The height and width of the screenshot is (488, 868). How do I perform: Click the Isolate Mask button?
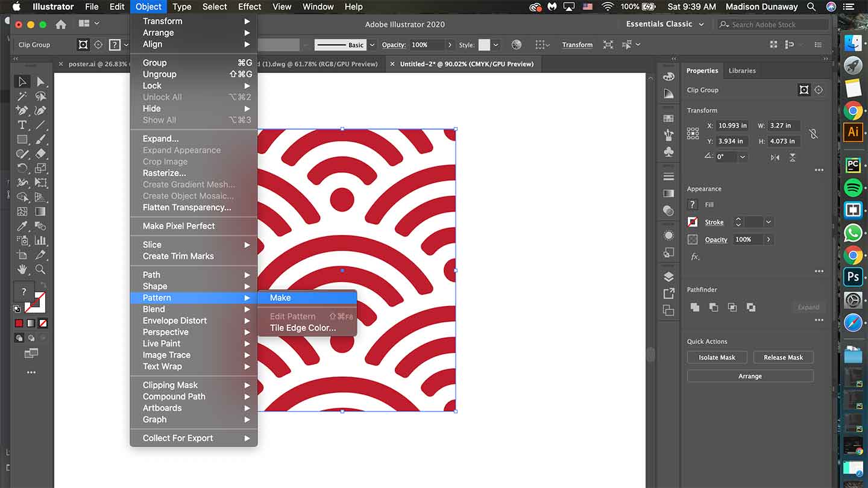(x=717, y=357)
